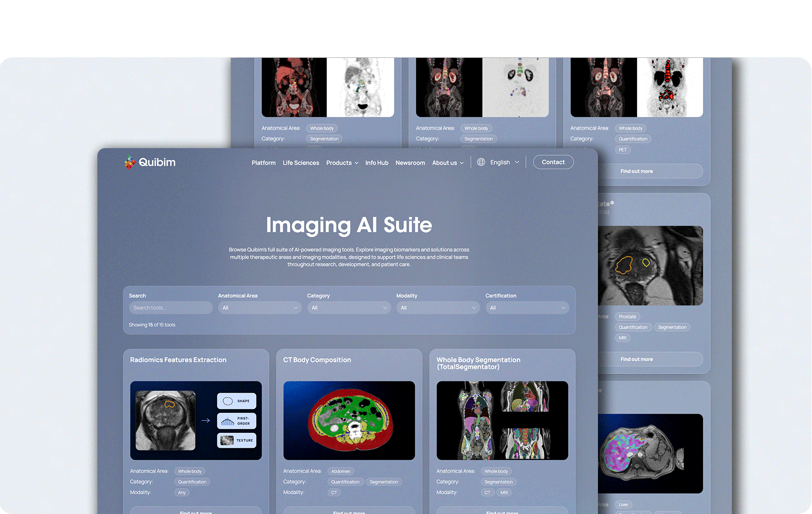The height and width of the screenshot is (514, 812).
Task: Click the CT Body Composition title
Action: [317, 360]
